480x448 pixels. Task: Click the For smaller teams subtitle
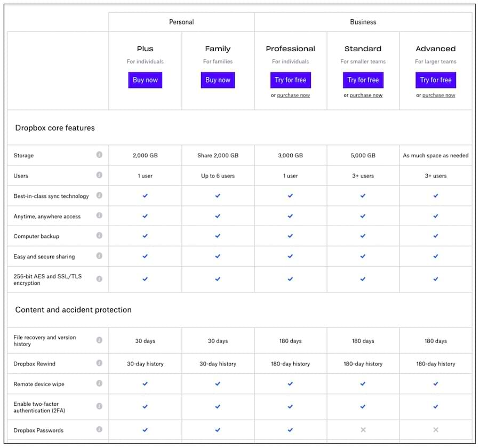click(x=363, y=61)
